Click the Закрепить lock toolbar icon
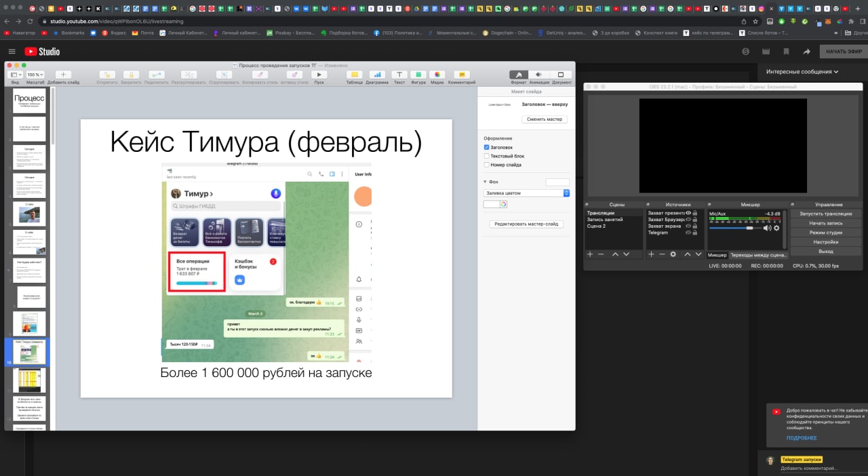 tap(131, 75)
